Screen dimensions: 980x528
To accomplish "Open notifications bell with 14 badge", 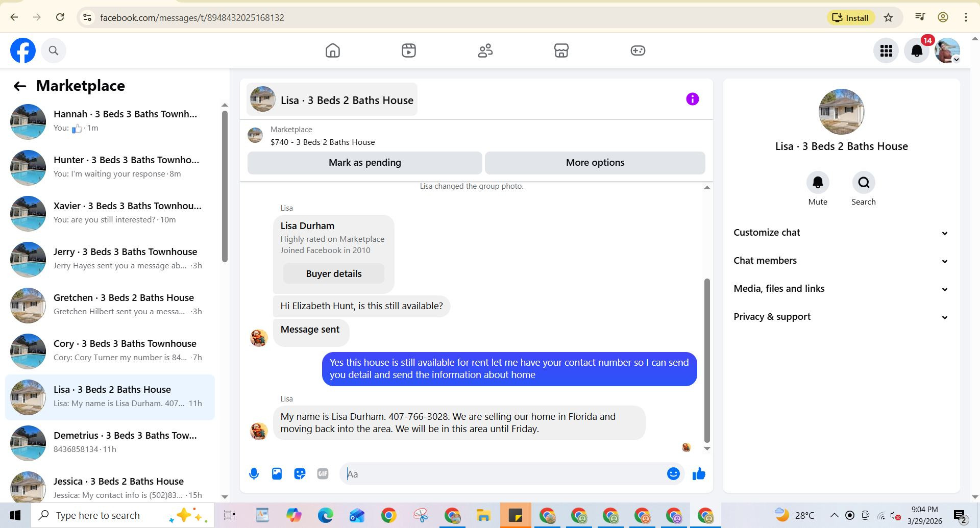I will click(x=917, y=51).
